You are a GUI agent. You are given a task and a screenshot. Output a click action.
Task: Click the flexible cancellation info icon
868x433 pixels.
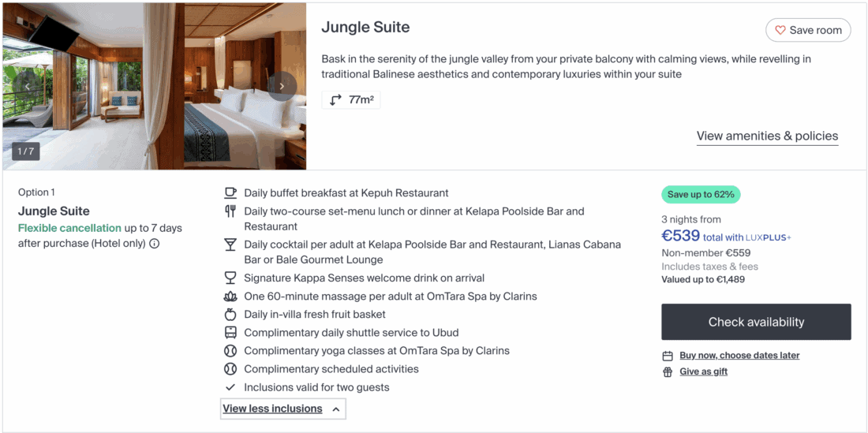pyautogui.click(x=155, y=244)
